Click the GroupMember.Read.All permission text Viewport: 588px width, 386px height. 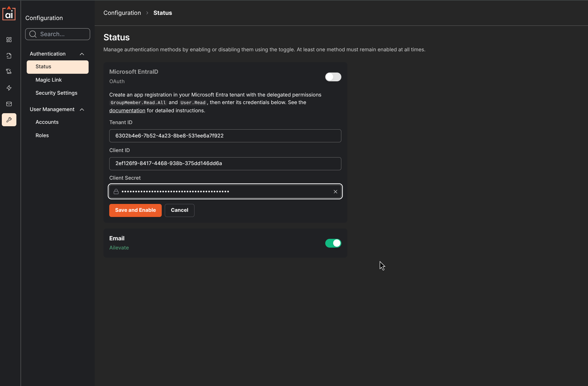[x=138, y=103]
